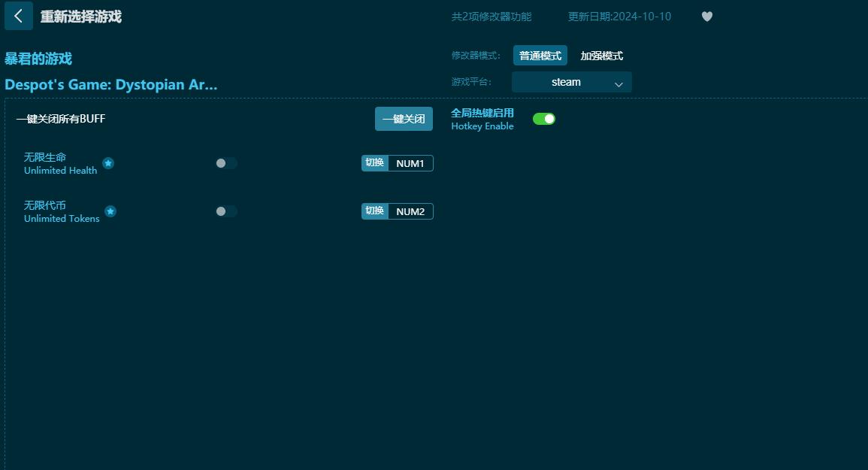The height and width of the screenshot is (470, 868).
Task: Click 切换 button for NUM2 hotkey
Action: [375, 211]
